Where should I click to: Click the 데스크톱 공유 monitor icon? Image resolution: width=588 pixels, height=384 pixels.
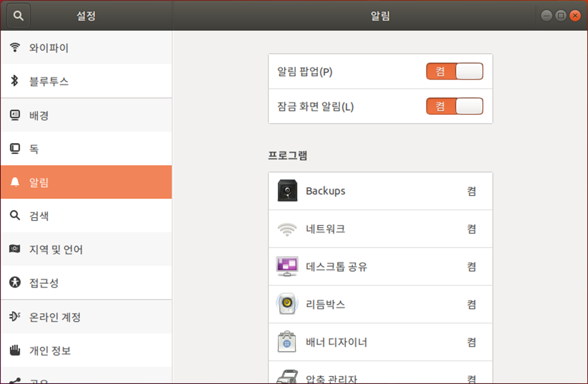(x=287, y=267)
